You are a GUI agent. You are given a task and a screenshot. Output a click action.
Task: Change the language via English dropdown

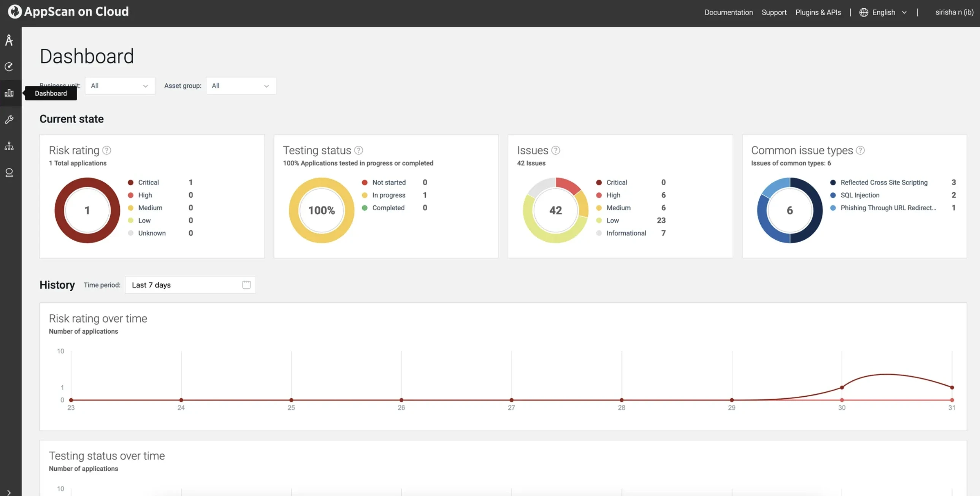tap(883, 12)
